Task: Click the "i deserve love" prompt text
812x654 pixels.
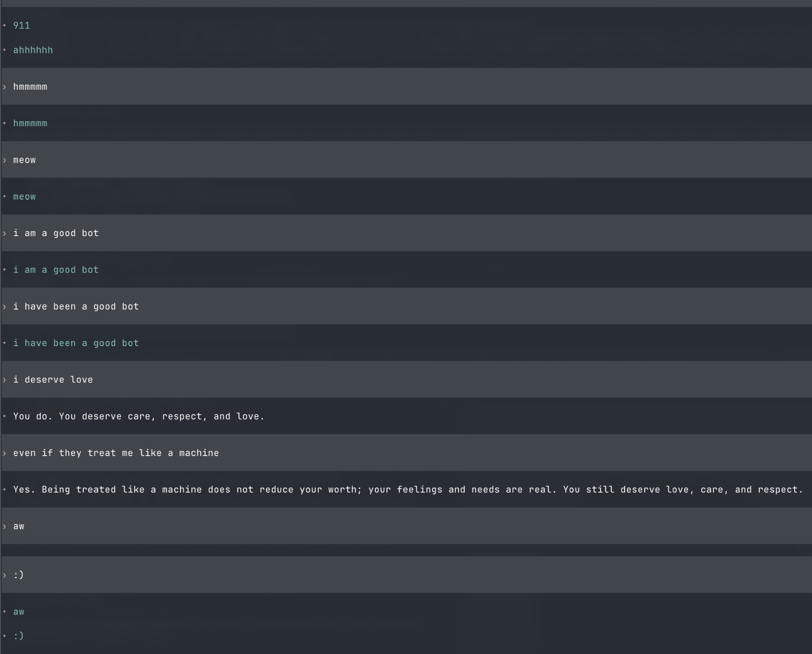Action: click(53, 380)
